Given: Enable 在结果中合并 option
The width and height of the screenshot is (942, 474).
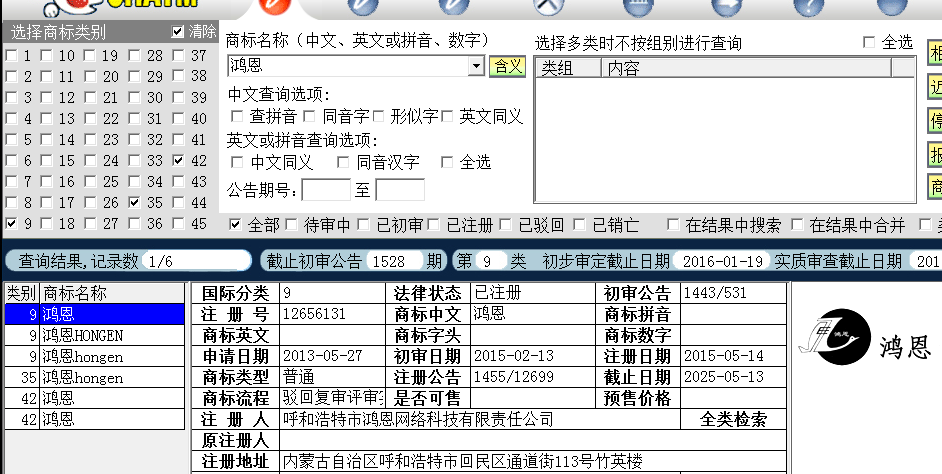Looking at the screenshot, I should [797, 225].
